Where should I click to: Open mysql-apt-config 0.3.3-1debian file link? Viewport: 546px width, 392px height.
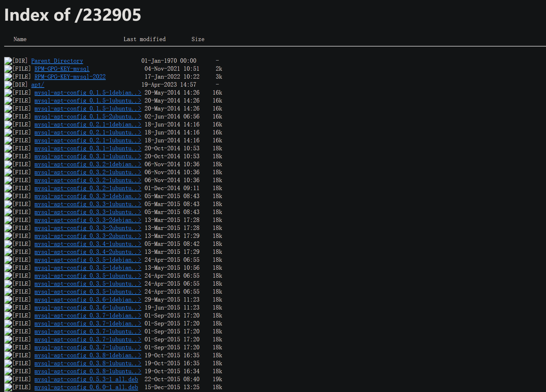coord(88,196)
